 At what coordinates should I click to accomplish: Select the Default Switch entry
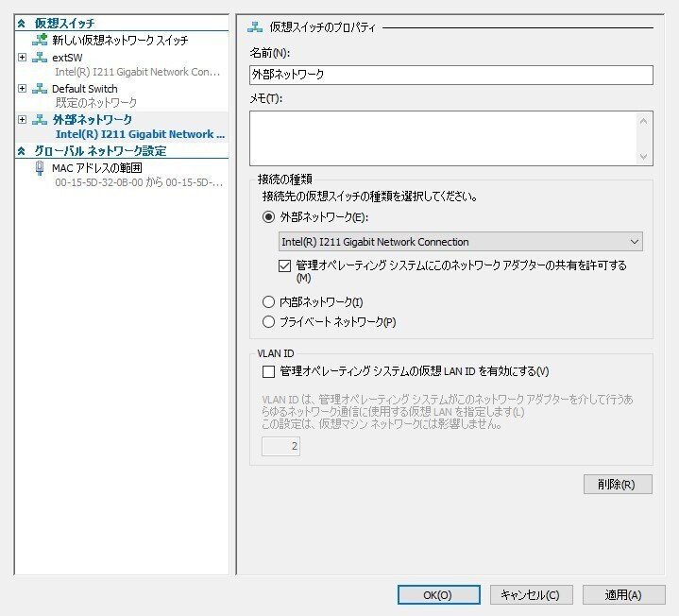85,89
